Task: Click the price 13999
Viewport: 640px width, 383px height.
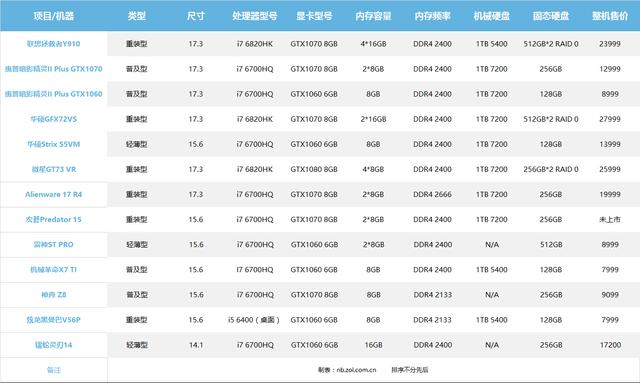Action: 610,144
